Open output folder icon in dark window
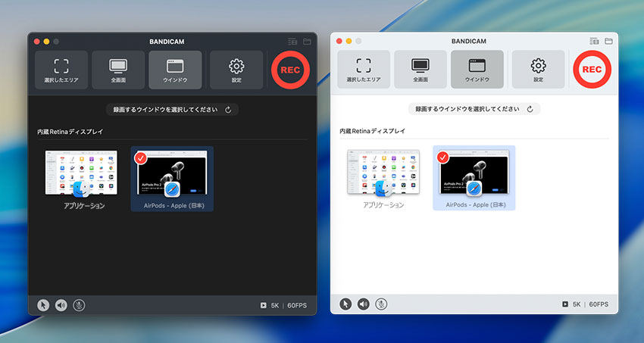Viewport: 644px width, 343px height. click(308, 42)
